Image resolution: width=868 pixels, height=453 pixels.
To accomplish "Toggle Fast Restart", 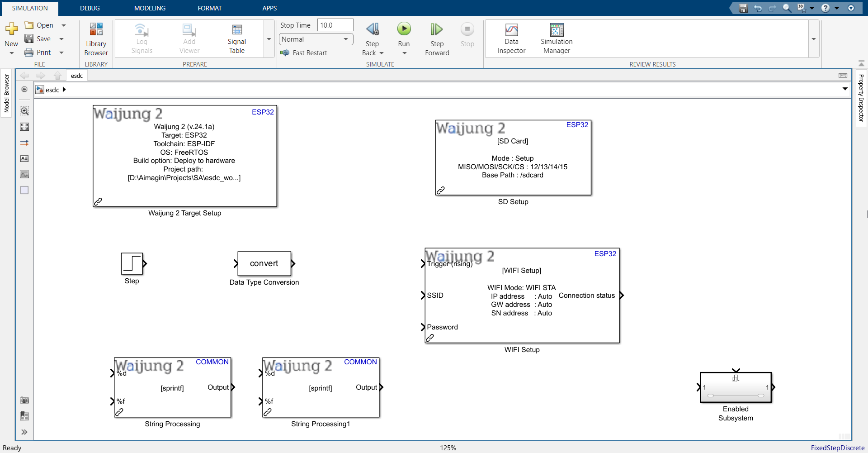I will (x=304, y=53).
